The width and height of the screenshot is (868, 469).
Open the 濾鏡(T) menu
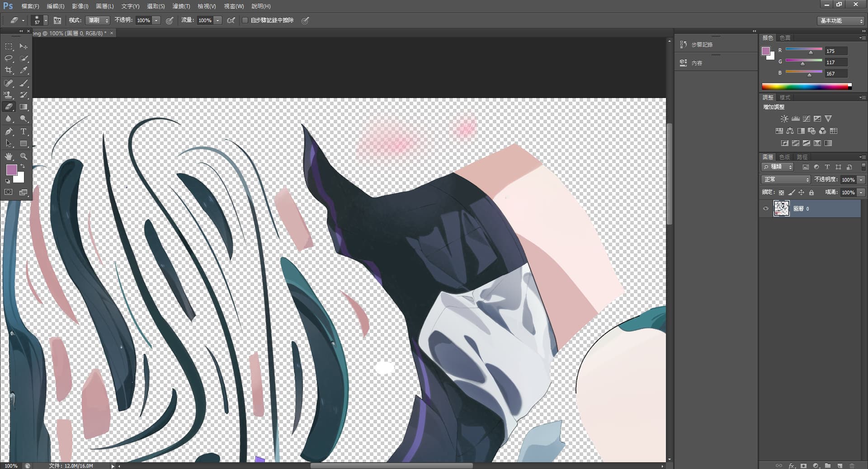pos(181,6)
